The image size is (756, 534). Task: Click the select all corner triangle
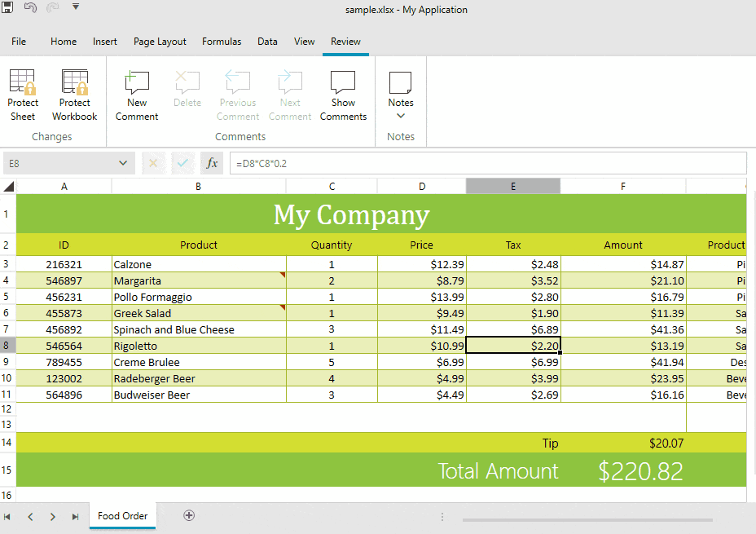(x=8, y=187)
